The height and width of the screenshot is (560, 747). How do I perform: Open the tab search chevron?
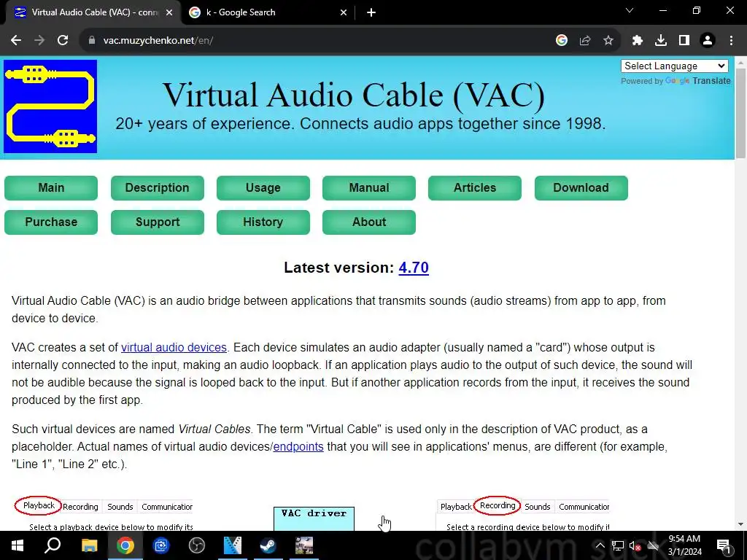tap(630, 10)
